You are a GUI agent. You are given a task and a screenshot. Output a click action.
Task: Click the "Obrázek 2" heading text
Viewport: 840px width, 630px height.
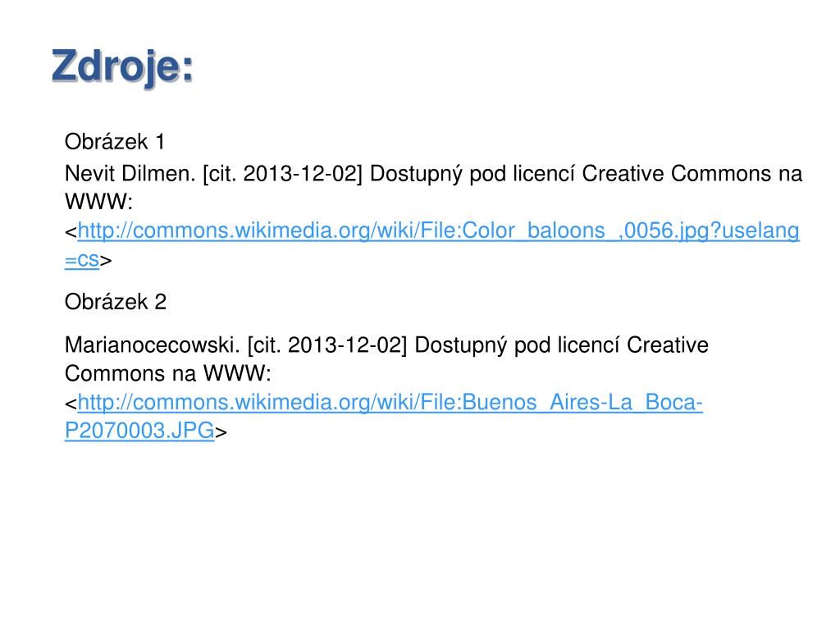pyautogui.click(x=116, y=302)
